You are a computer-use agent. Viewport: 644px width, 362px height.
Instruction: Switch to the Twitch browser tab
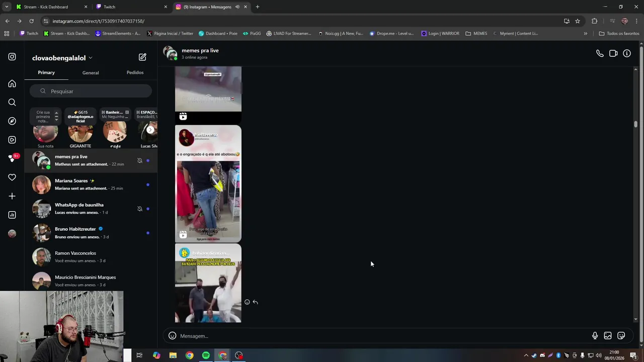(x=133, y=7)
